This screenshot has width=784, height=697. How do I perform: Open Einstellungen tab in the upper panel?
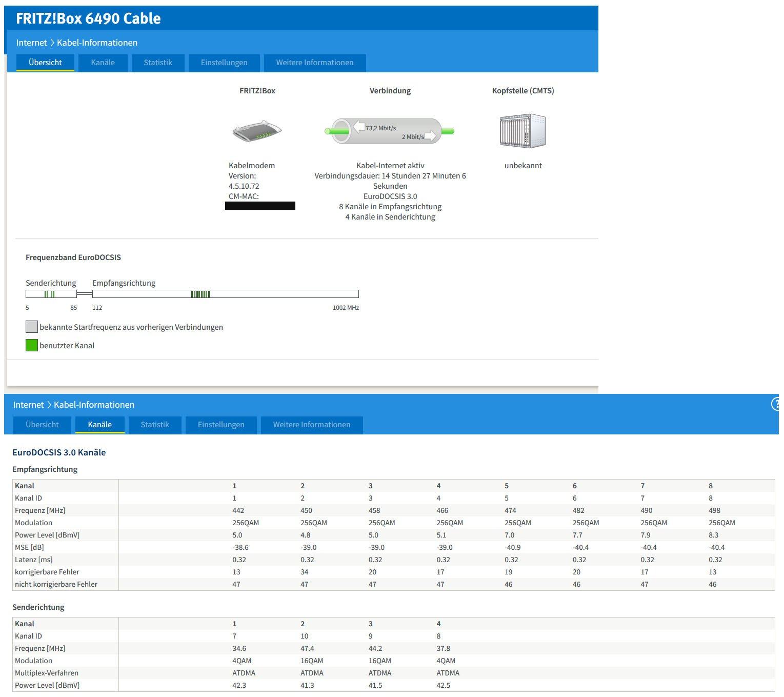224,63
